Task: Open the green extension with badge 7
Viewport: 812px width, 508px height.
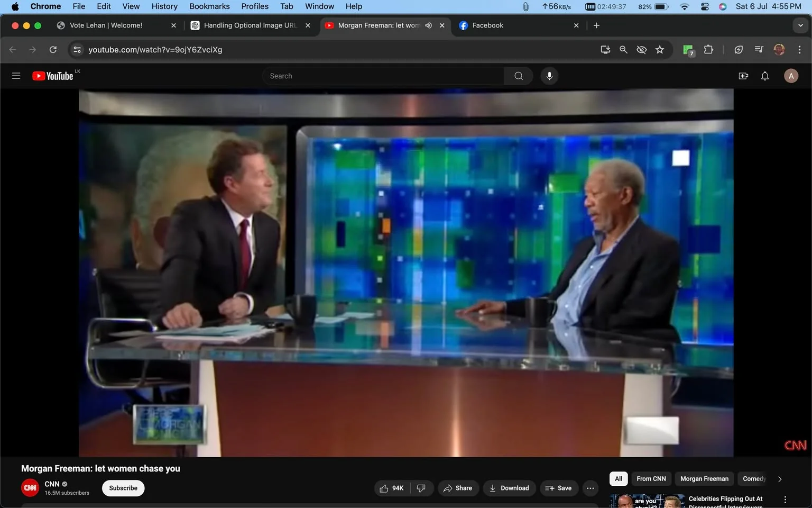Action: (x=688, y=50)
